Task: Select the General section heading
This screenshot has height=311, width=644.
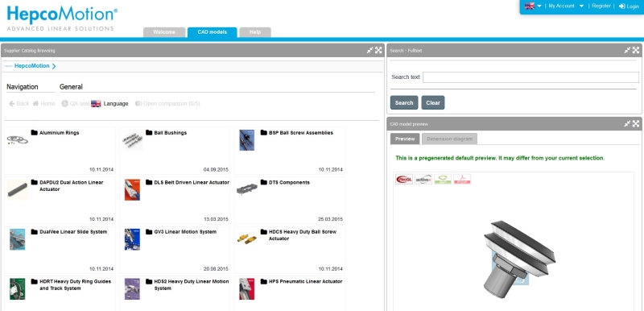Action: click(71, 87)
